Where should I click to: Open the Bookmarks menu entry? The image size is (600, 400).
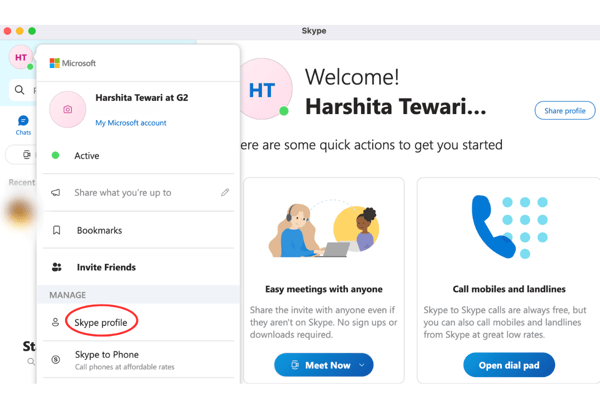[99, 230]
